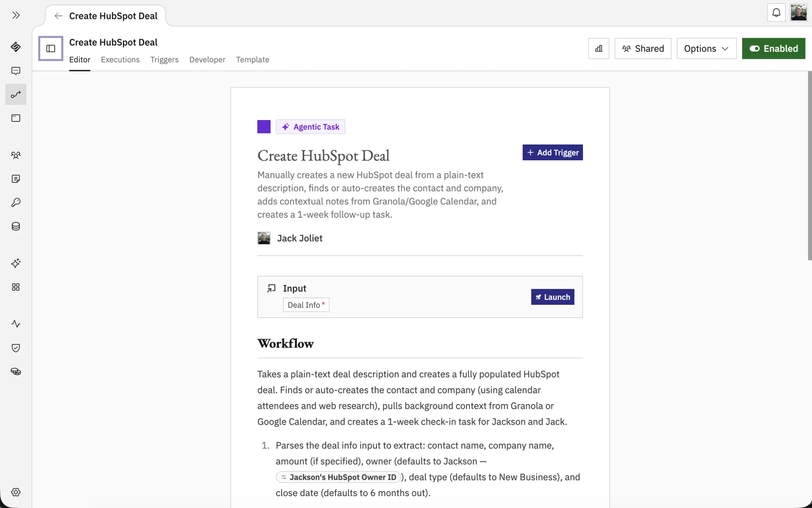Click the "Manually creates a new HubSpot deal" description
The image size is (812, 508).
[381, 194]
